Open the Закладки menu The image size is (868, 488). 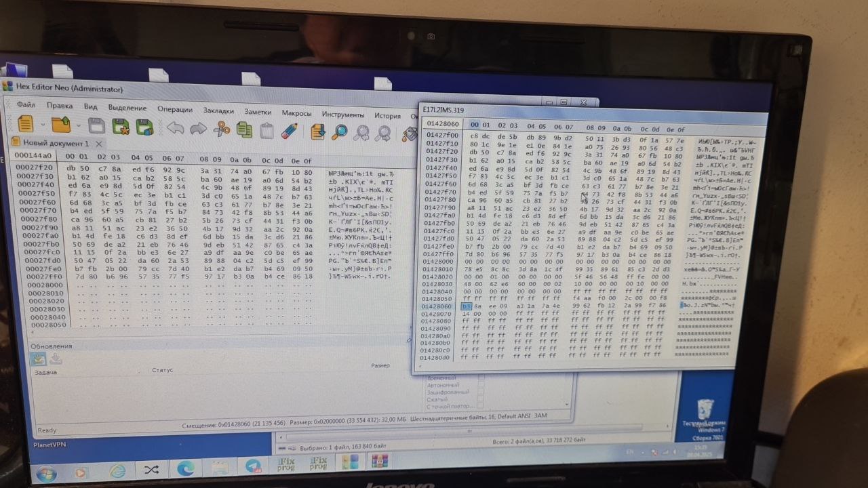pyautogui.click(x=218, y=110)
